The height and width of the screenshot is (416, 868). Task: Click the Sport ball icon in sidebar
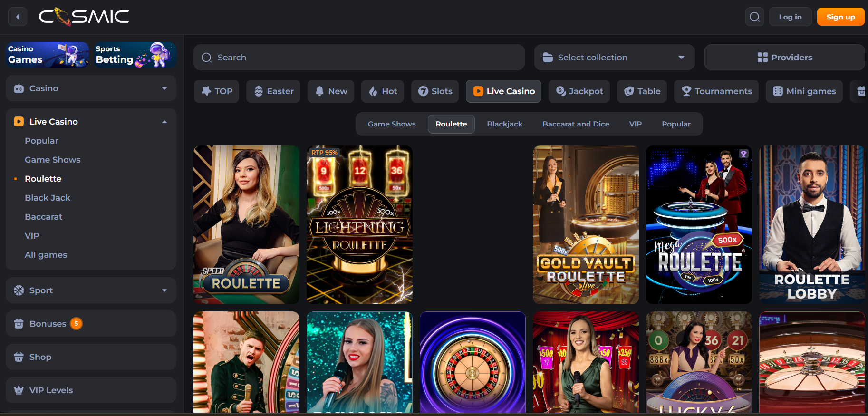click(19, 290)
